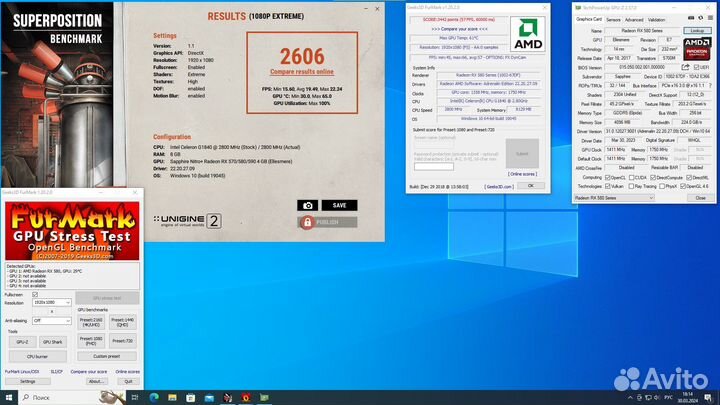Viewport: 720px width, 405px height.
Task: Toggle the DirectCompute checkbox in GPU-Z
Action: click(653, 177)
